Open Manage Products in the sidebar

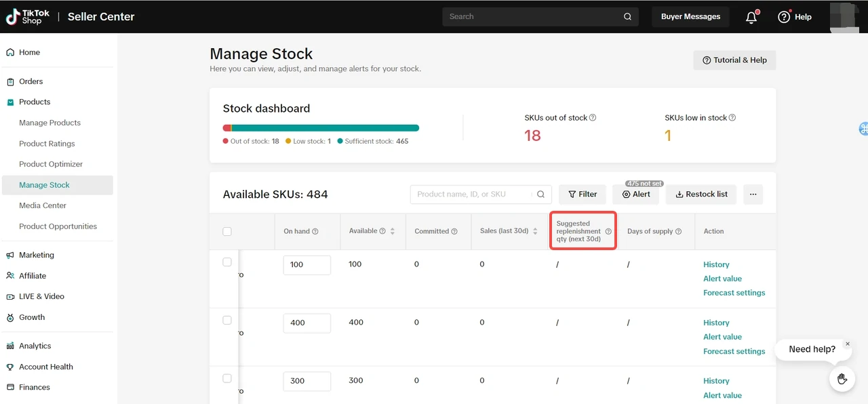[x=50, y=123]
